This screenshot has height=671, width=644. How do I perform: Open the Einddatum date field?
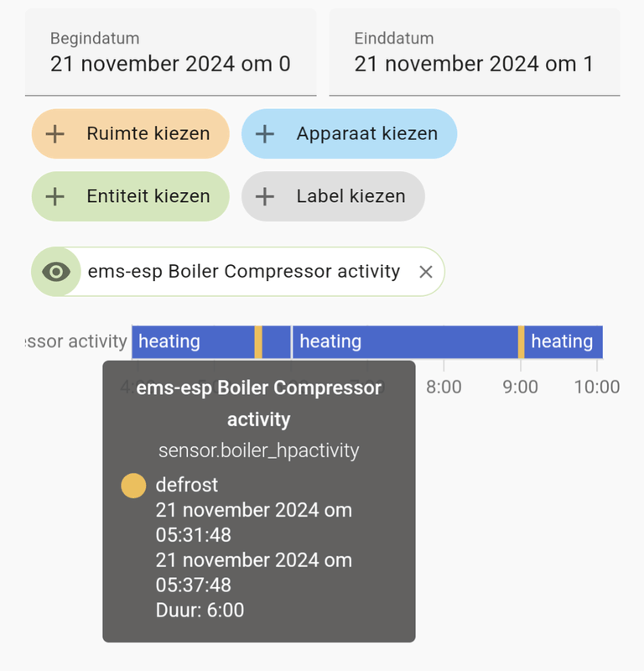tap(474, 53)
